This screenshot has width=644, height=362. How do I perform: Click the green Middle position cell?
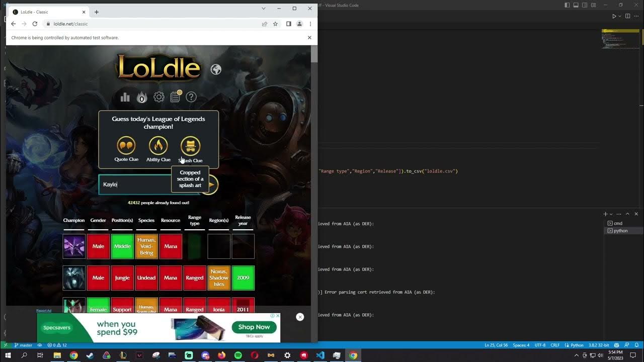122,246
